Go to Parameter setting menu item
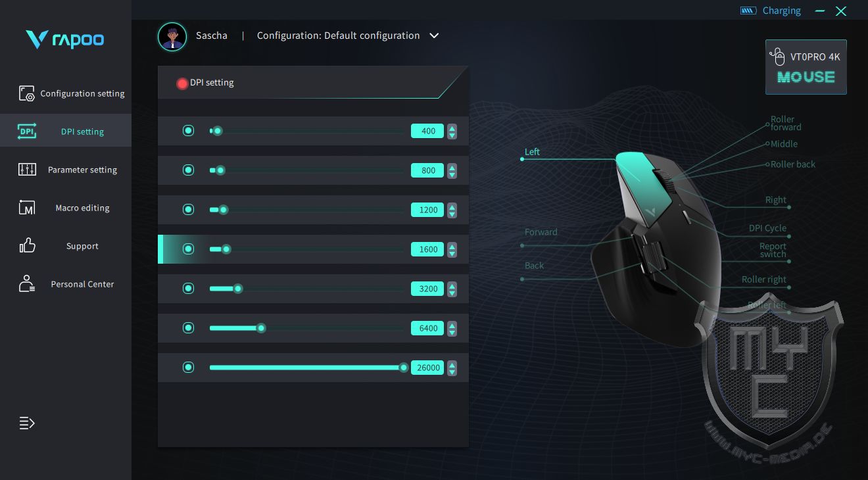868x480 pixels. click(x=66, y=170)
